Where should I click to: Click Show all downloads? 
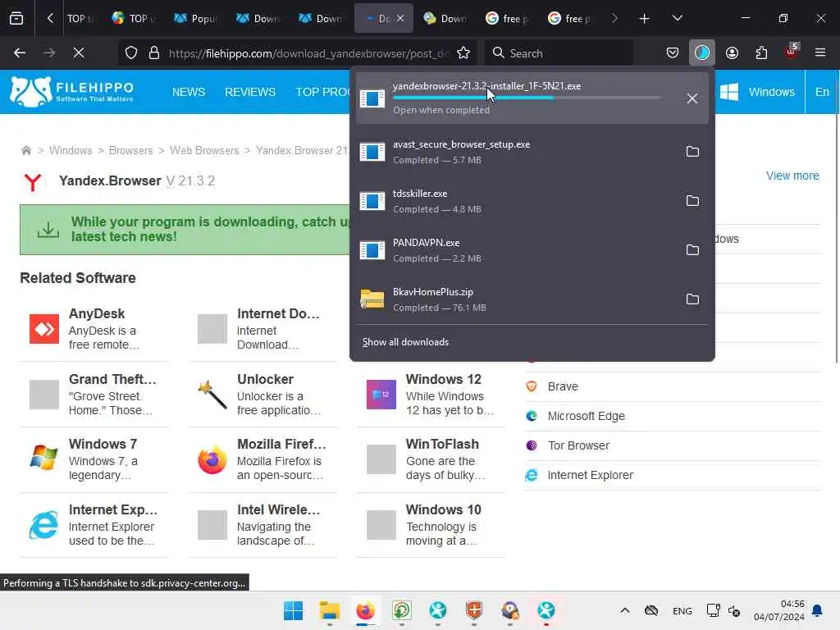coord(405,342)
